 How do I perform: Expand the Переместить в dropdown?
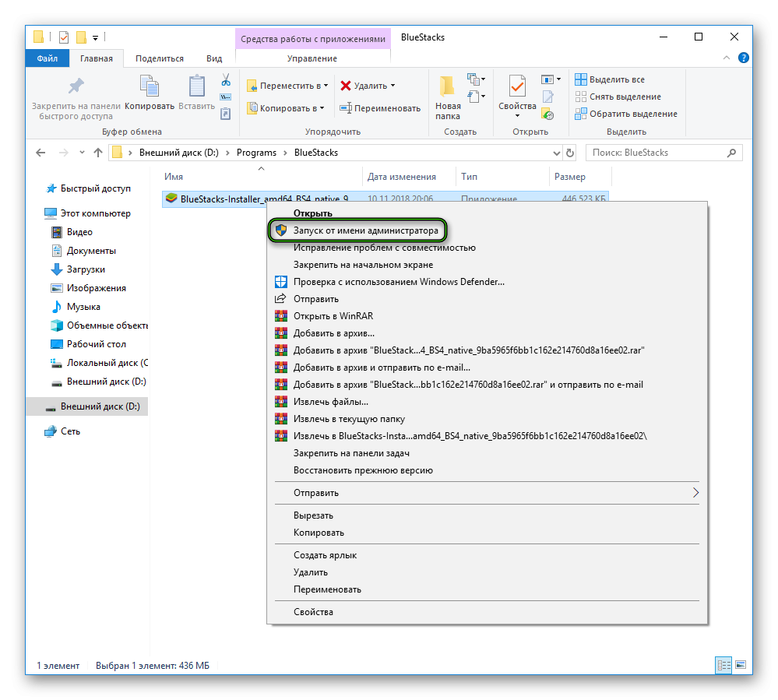coord(326,86)
